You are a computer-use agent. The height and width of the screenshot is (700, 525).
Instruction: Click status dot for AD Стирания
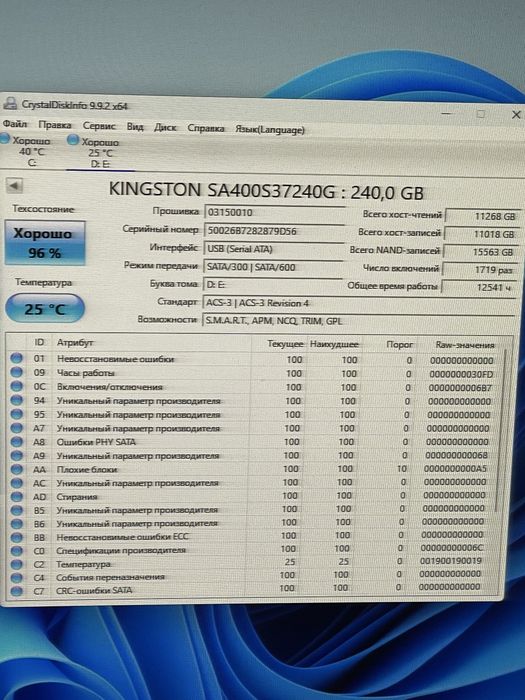point(16,496)
